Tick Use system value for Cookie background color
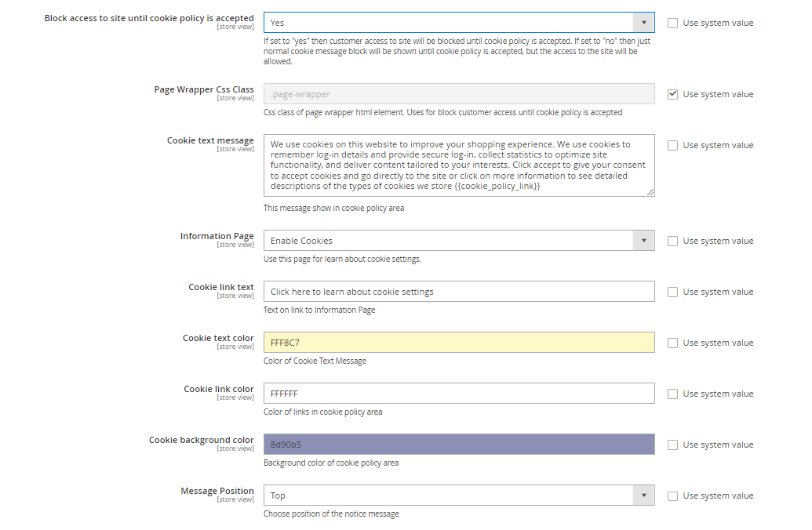The height and width of the screenshot is (530, 812). 672,445
